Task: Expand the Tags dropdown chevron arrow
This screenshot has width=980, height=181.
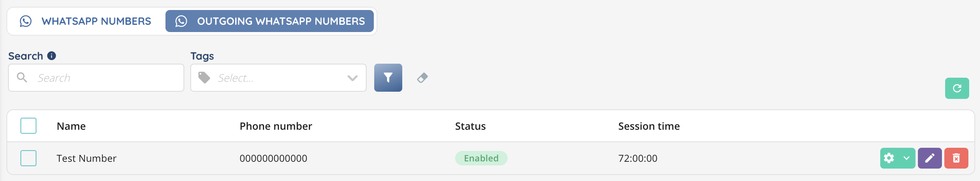Action: click(353, 78)
